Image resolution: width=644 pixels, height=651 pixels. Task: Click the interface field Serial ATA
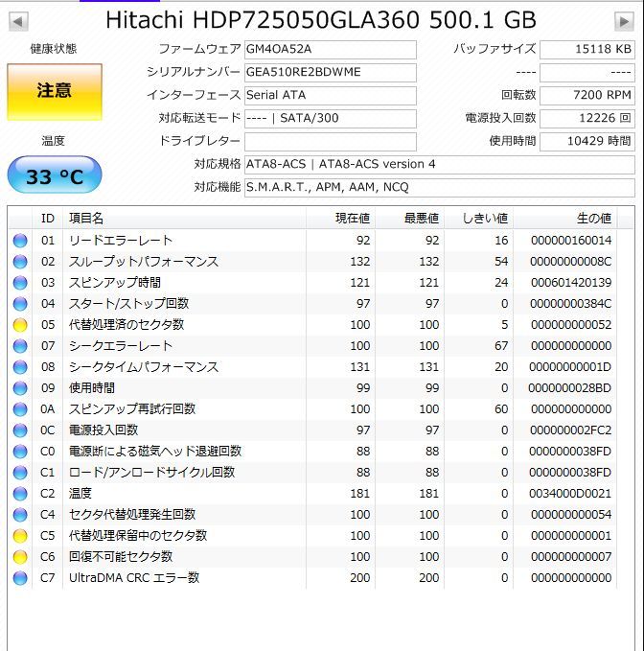click(331, 96)
